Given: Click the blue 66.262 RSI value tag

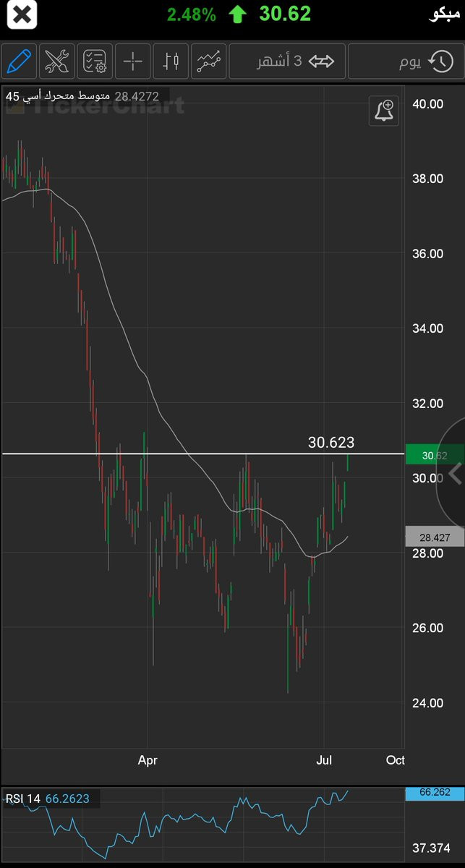Looking at the screenshot, I should coord(435,792).
